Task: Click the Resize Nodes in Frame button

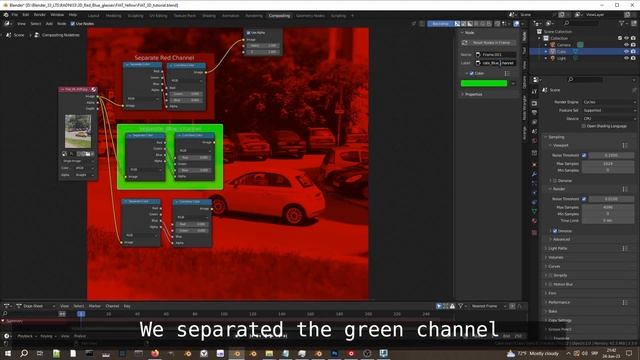Action: [x=488, y=42]
